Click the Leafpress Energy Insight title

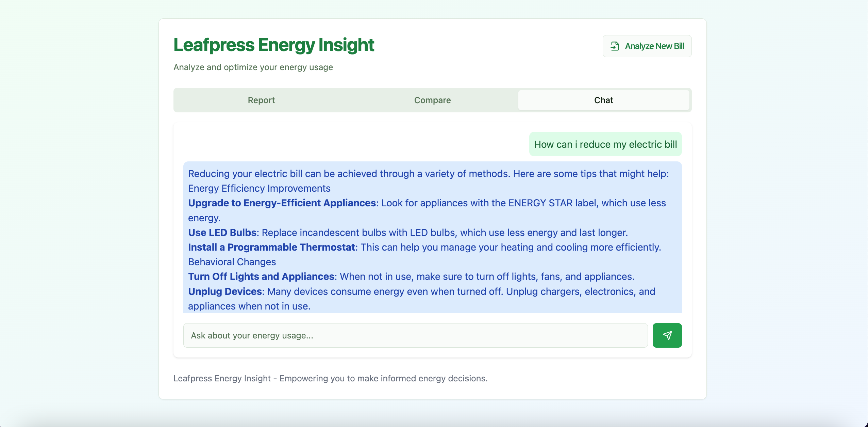273,45
